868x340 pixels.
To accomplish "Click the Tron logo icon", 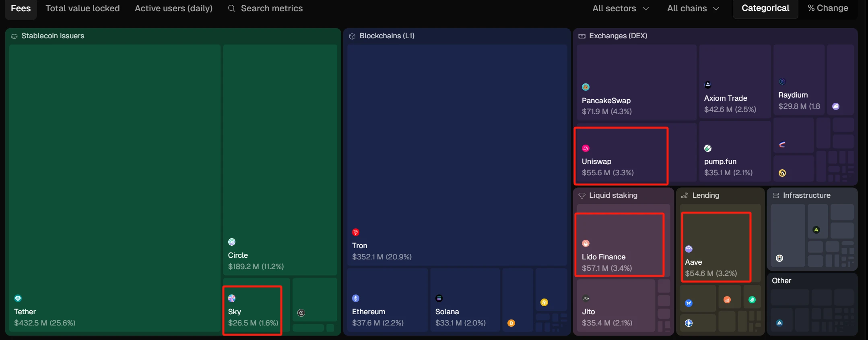I will 356,232.
